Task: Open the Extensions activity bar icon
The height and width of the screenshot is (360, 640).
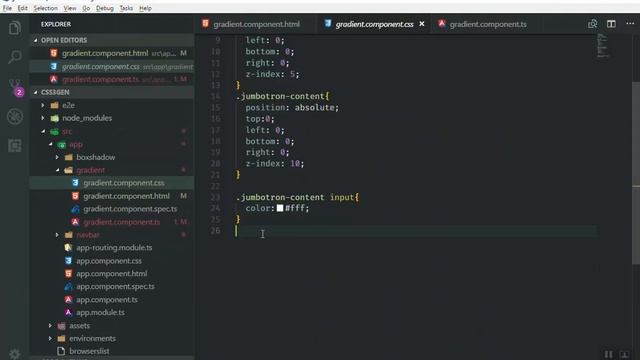Action: [15, 146]
